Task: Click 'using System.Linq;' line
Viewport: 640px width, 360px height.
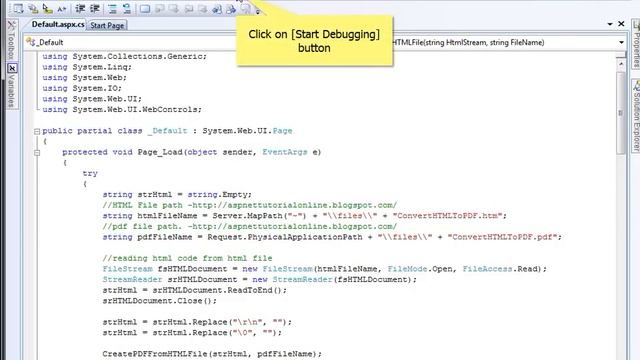Action: click(87, 67)
